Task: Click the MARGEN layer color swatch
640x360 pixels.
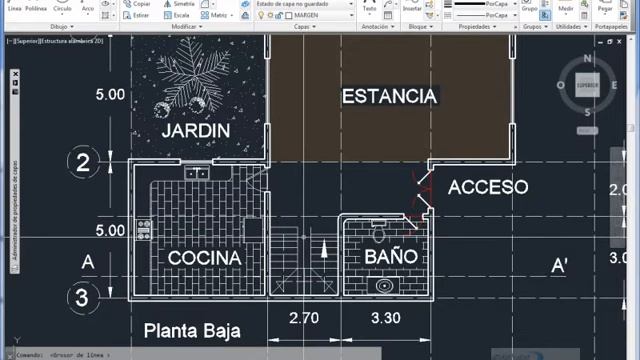Action: pos(289,16)
